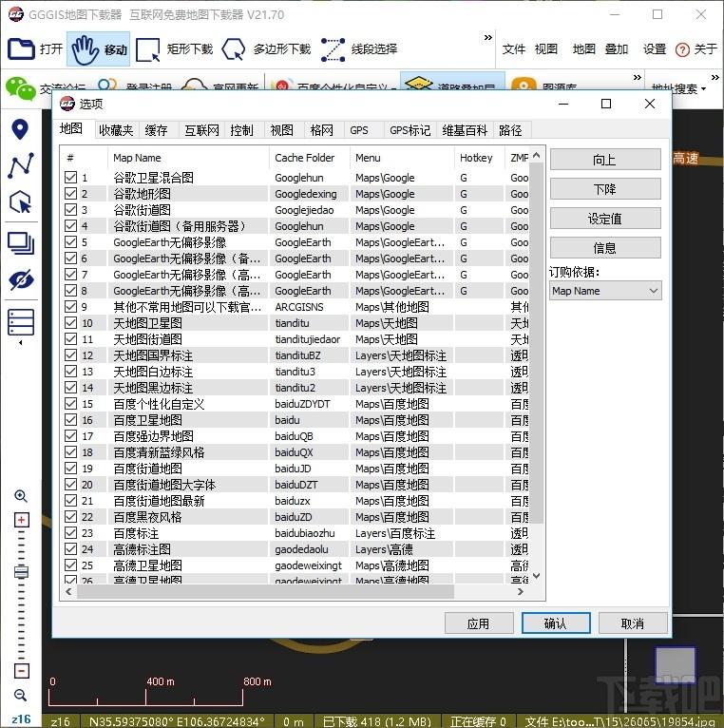Click the crossed-out eye hide icon
The height and width of the screenshot is (728, 724).
click(20, 280)
